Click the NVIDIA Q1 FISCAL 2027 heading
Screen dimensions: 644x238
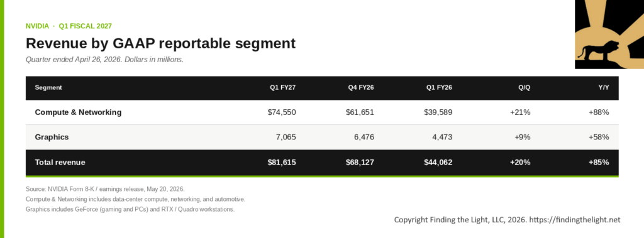point(69,26)
